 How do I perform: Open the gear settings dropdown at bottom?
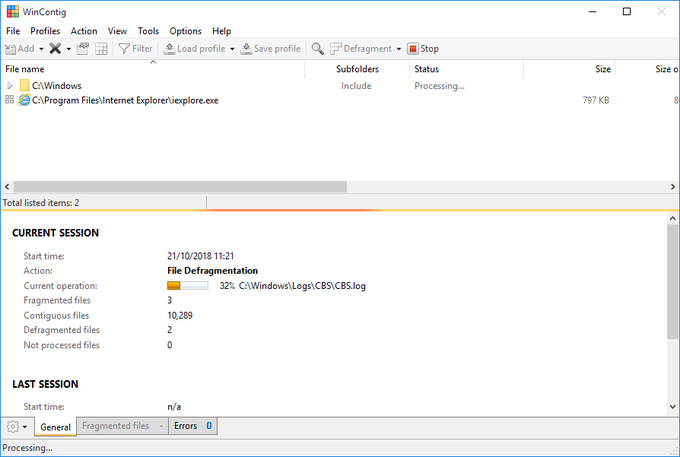point(17,427)
